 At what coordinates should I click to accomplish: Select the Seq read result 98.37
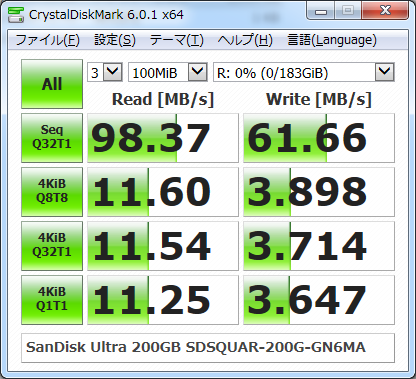click(163, 138)
